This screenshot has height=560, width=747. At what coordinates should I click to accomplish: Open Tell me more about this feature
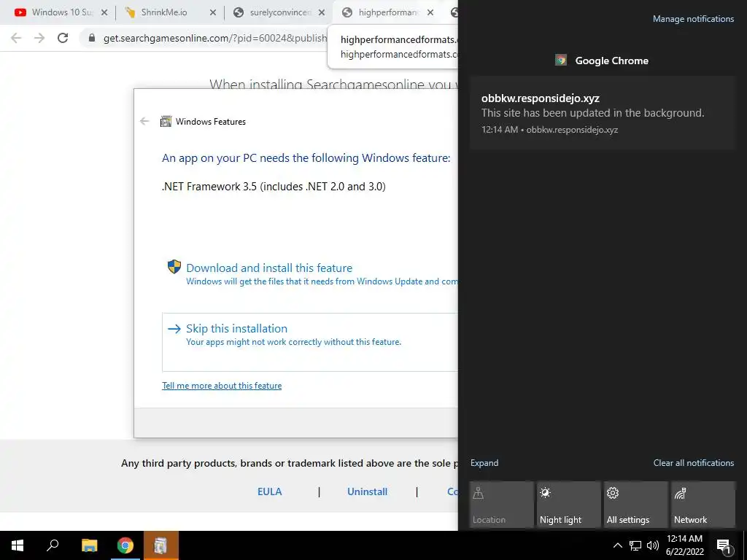tap(222, 386)
